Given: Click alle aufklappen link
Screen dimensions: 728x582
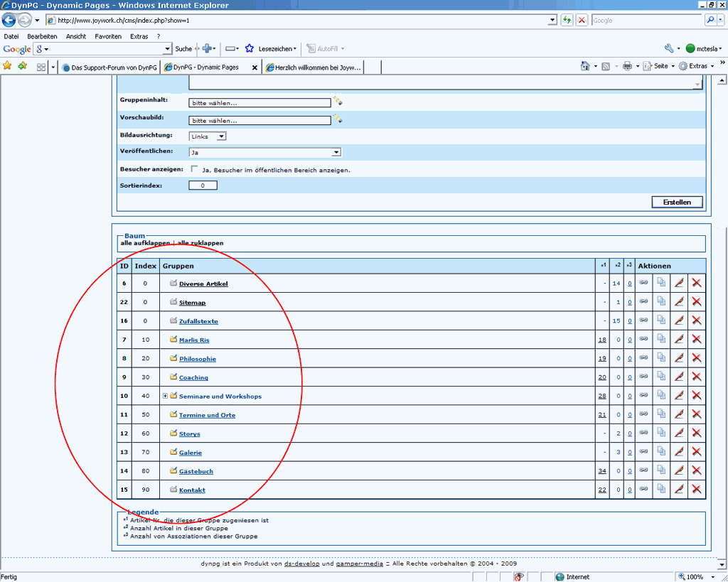Looking at the screenshot, I should pyautogui.click(x=145, y=243).
